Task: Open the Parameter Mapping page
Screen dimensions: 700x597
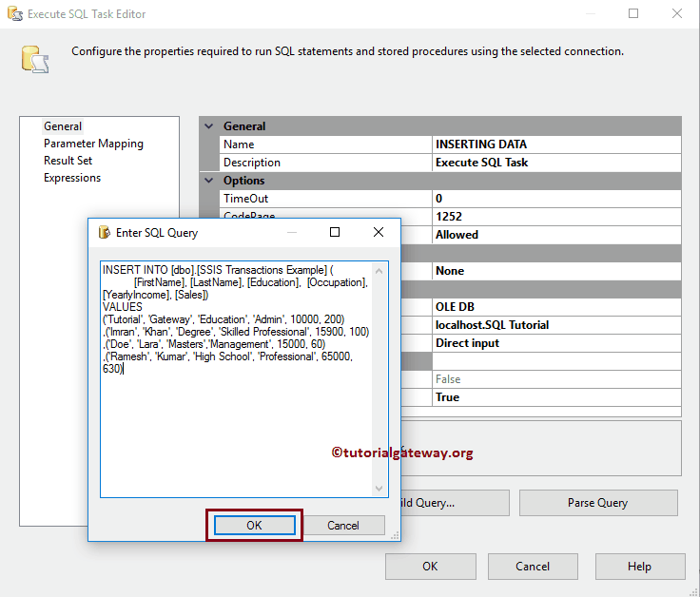Action: pyautogui.click(x=93, y=144)
